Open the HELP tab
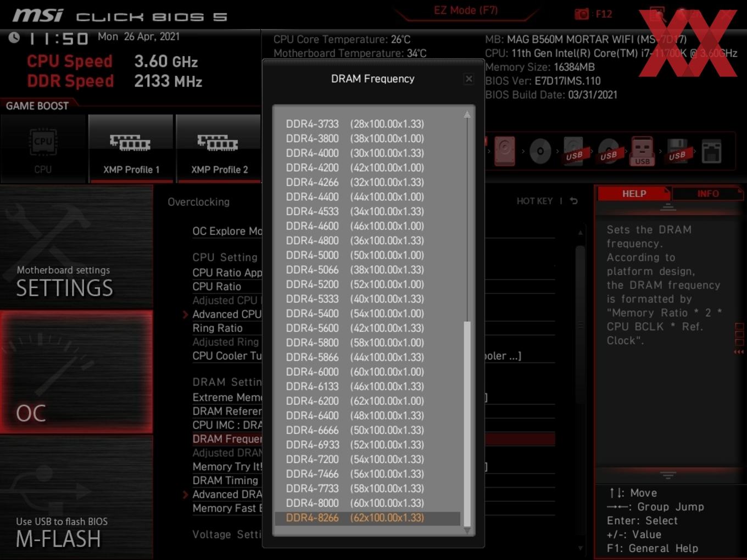 click(634, 194)
